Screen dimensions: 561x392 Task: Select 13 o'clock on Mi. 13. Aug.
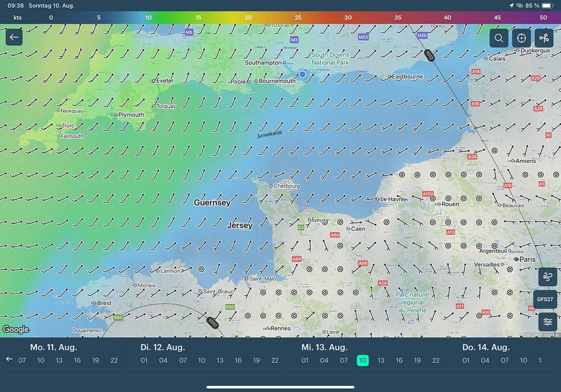point(381,360)
